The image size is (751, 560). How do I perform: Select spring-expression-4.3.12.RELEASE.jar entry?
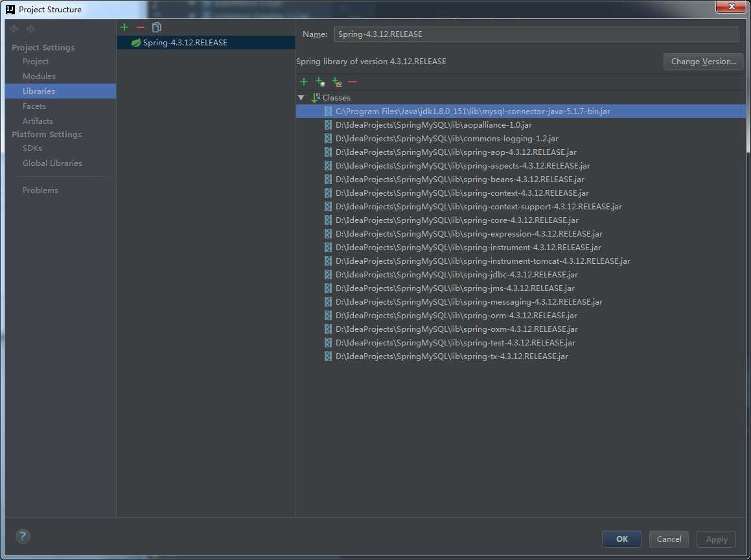(469, 234)
